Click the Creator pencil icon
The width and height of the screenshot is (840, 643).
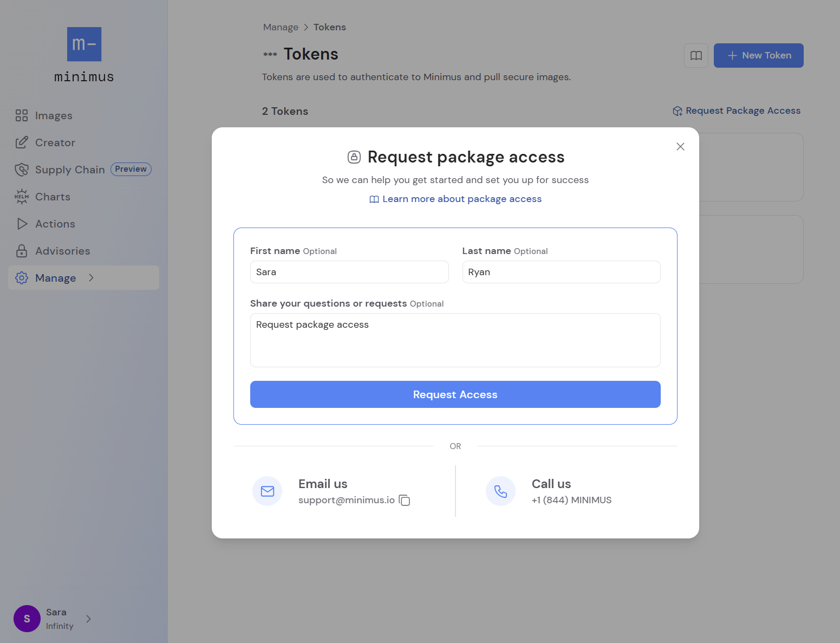click(x=22, y=142)
